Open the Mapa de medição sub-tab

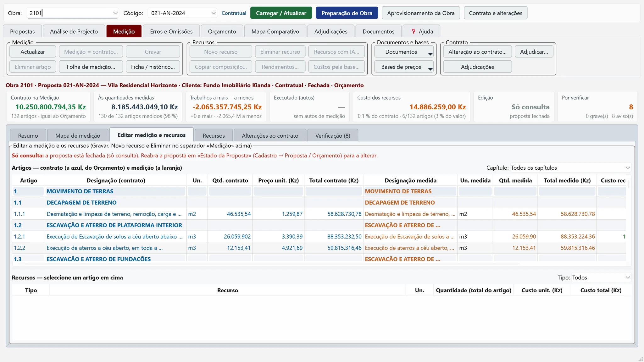pyautogui.click(x=78, y=136)
